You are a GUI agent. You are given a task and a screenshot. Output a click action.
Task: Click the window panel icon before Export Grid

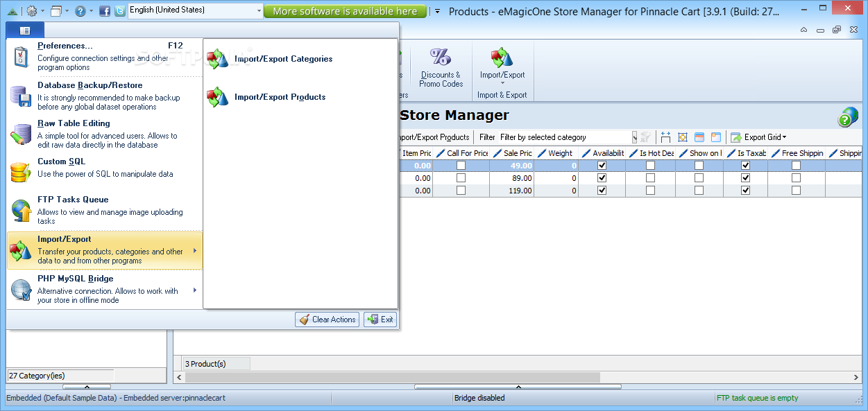(716, 137)
